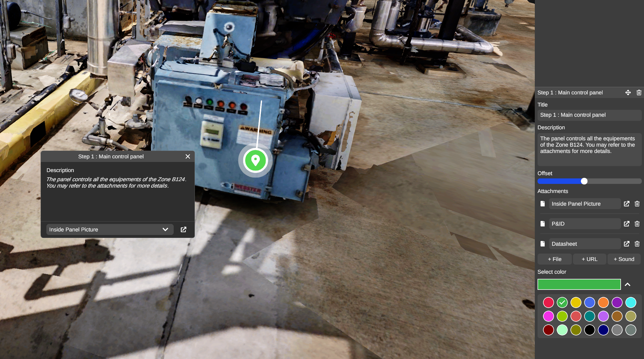644x359 pixels.
Task: Click the Title input field
Action: pyautogui.click(x=589, y=115)
